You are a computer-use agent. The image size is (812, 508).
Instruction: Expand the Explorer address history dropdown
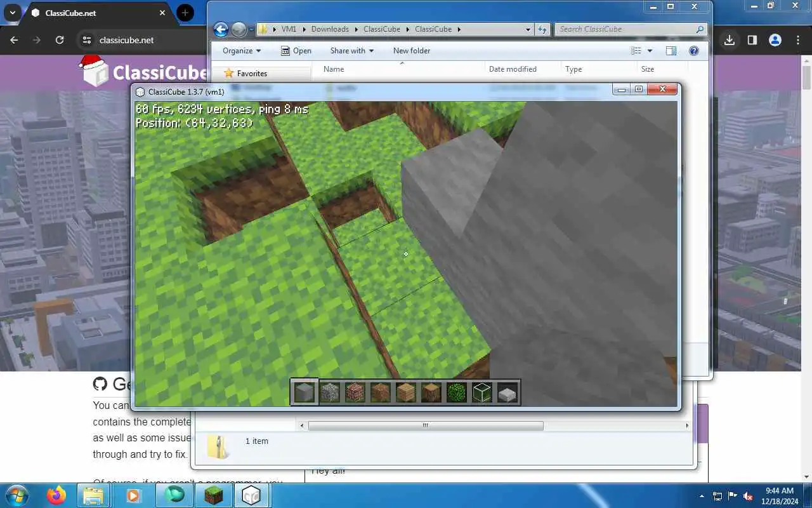pyautogui.click(x=528, y=29)
